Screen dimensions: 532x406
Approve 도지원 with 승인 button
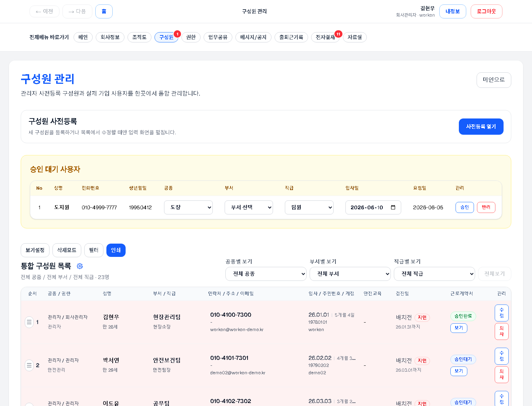pos(464,207)
